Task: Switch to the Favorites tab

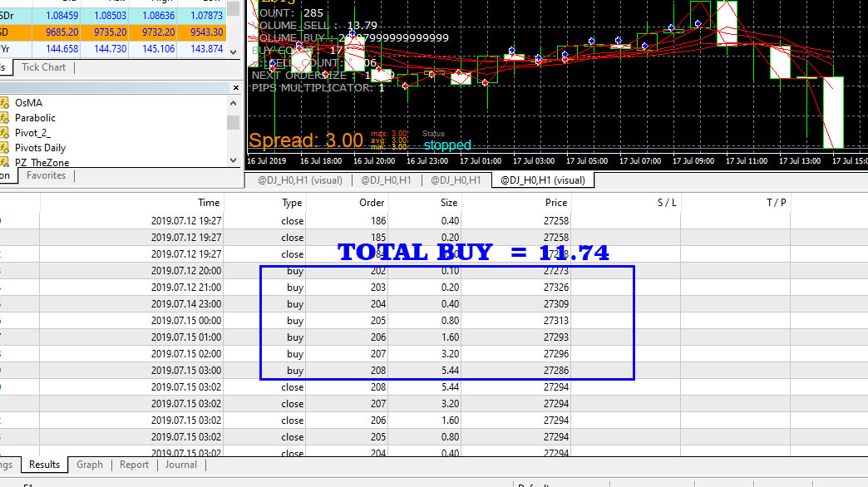Action: pos(46,175)
